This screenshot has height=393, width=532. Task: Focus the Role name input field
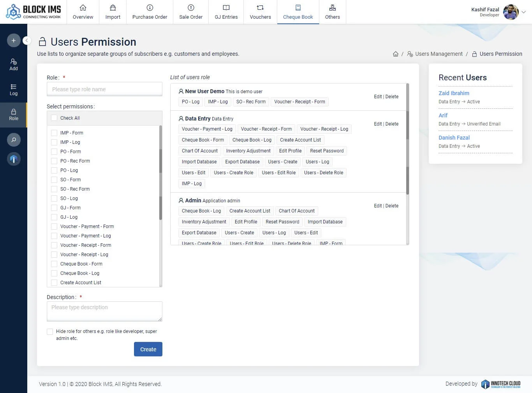coord(104,89)
